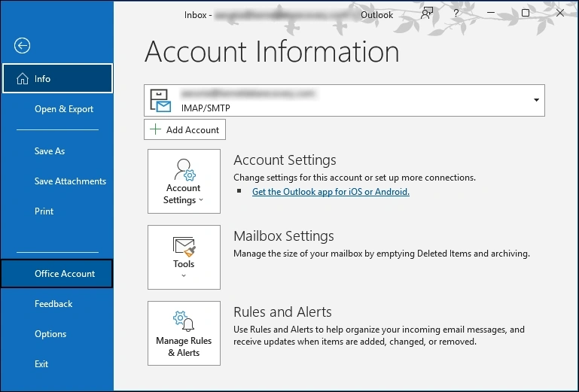579x392 pixels.
Task: Expand the account selector dropdown arrow
Action: coord(536,100)
